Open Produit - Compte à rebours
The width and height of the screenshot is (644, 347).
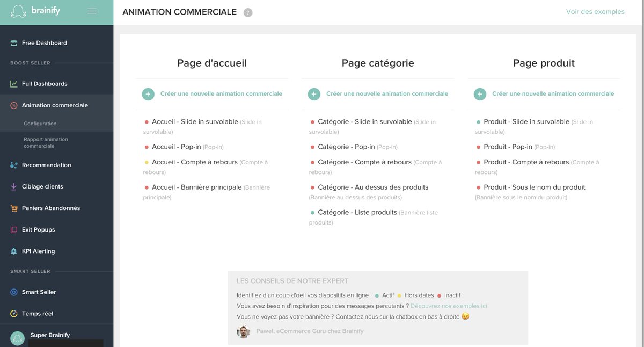tap(526, 162)
